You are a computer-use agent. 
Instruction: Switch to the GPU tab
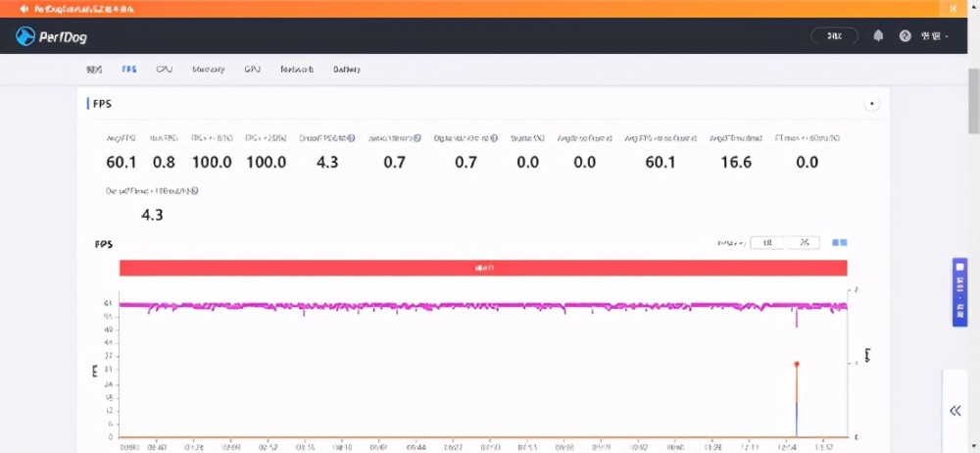coord(253,70)
